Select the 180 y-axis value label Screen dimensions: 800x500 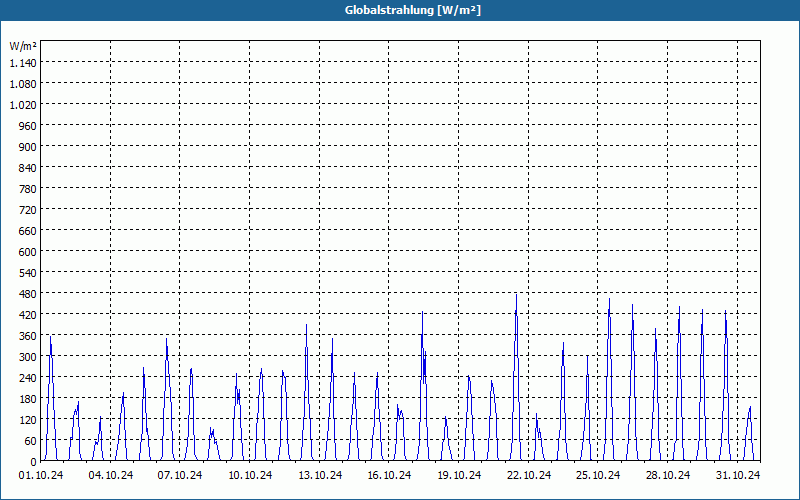coord(28,398)
